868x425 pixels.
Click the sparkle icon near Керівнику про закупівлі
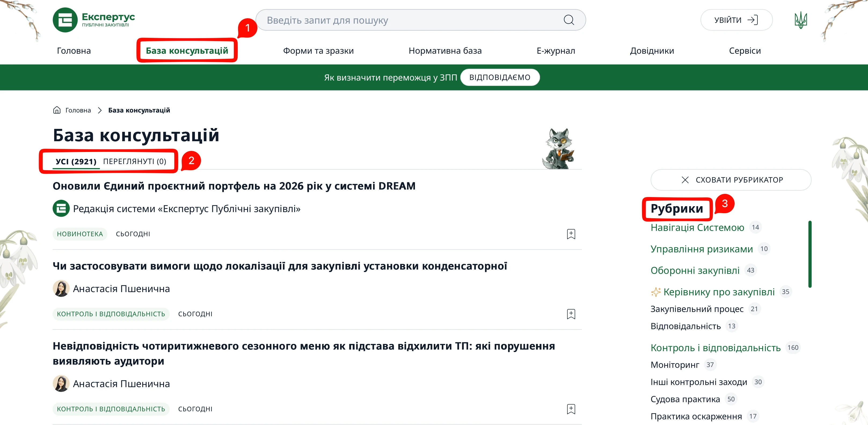655,292
